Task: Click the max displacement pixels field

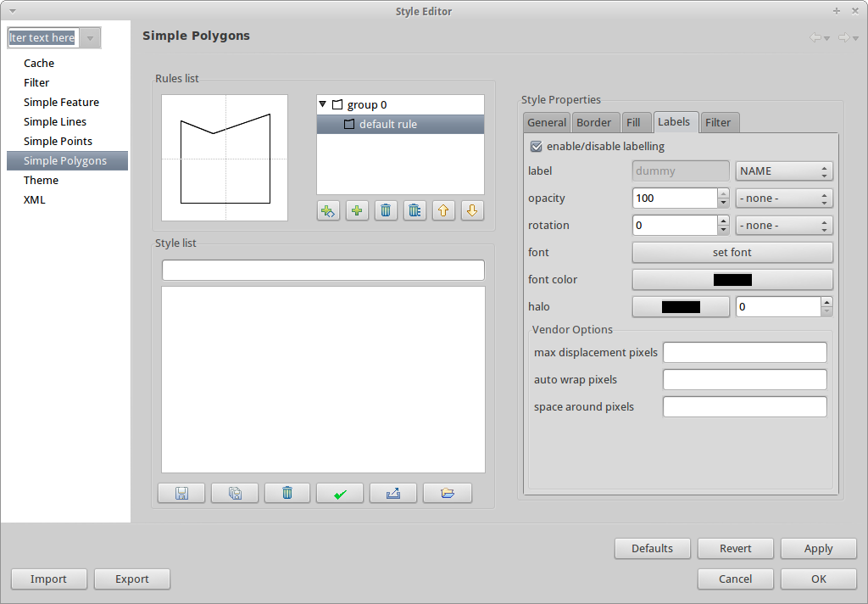Action: pyautogui.click(x=745, y=352)
